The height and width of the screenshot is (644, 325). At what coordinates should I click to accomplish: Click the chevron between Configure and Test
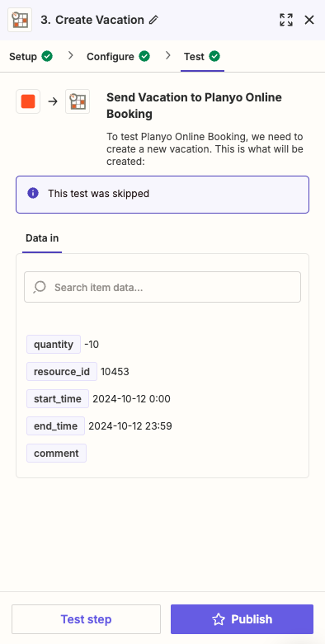pyautogui.click(x=167, y=55)
